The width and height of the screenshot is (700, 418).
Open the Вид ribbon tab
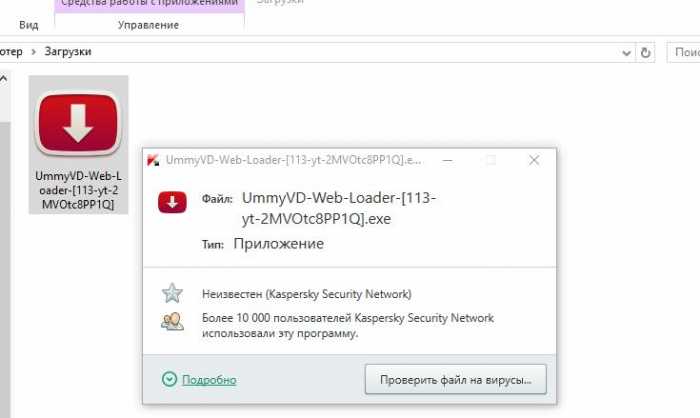(x=29, y=25)
